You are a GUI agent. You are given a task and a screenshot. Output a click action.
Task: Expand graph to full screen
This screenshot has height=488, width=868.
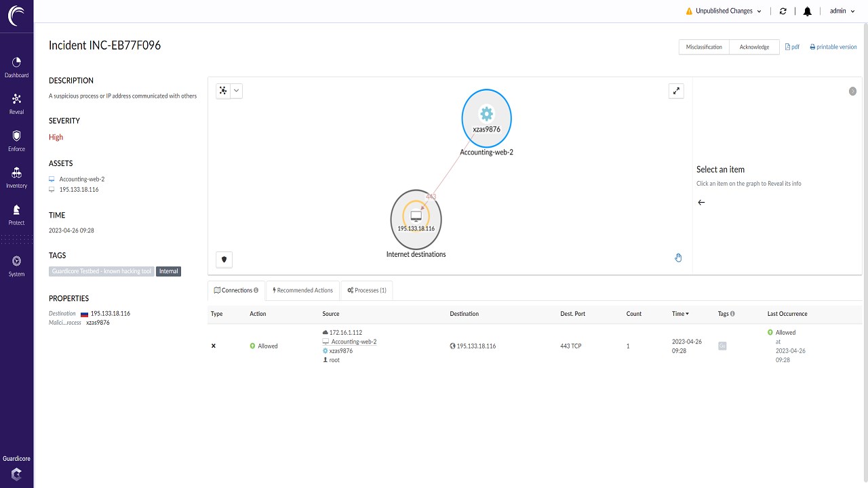tap(676, 90)
